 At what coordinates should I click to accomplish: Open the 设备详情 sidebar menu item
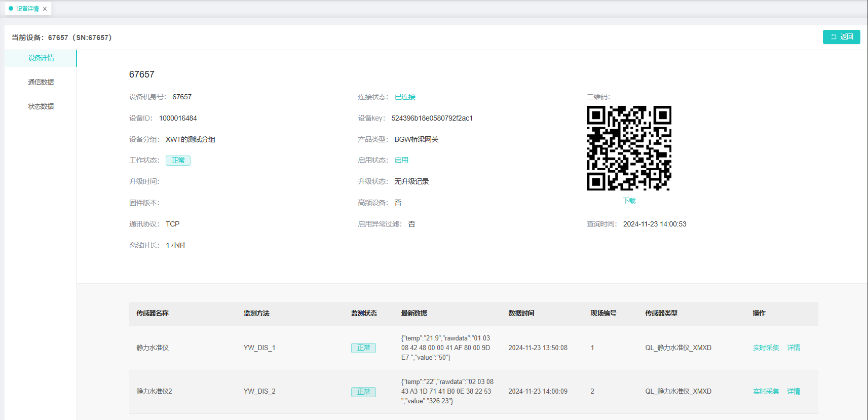click(41, 58)
